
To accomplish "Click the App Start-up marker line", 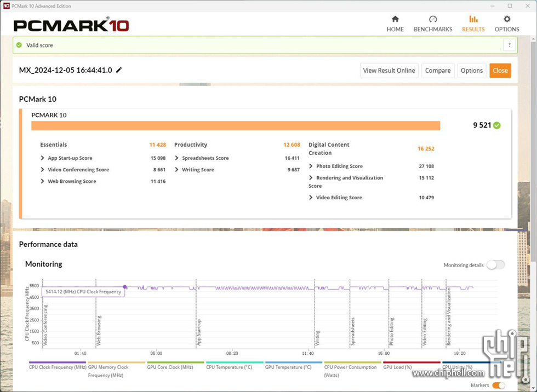I will tap(196, 314).
